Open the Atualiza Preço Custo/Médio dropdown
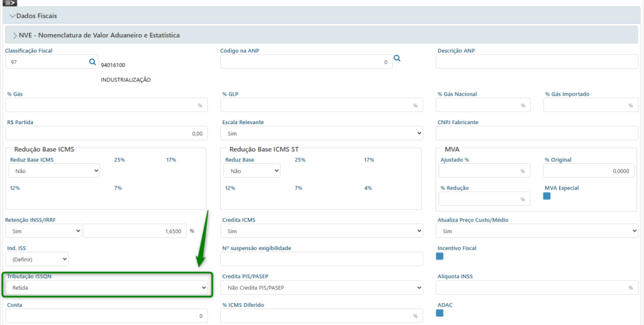This screenshot has width=644, height=325. click(536, 232)
